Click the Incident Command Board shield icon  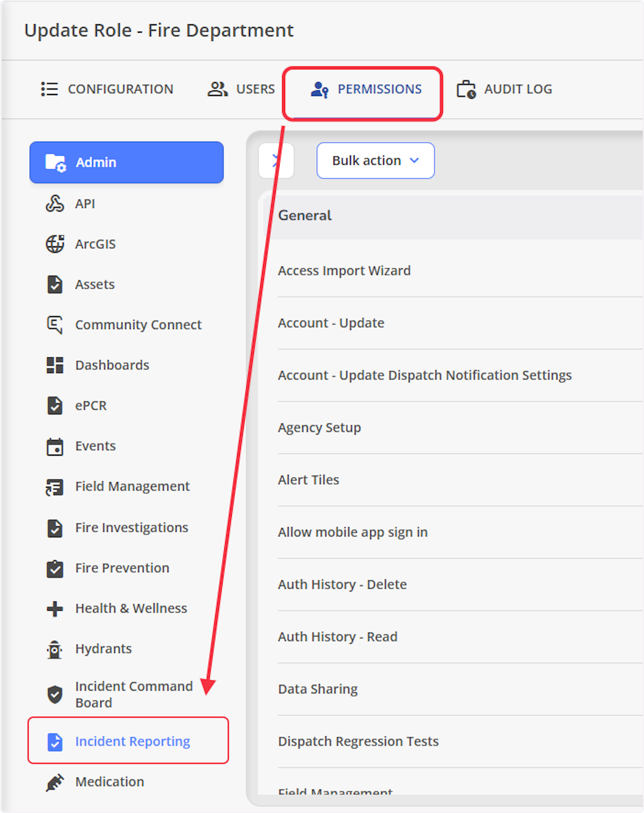pos(55,694)
